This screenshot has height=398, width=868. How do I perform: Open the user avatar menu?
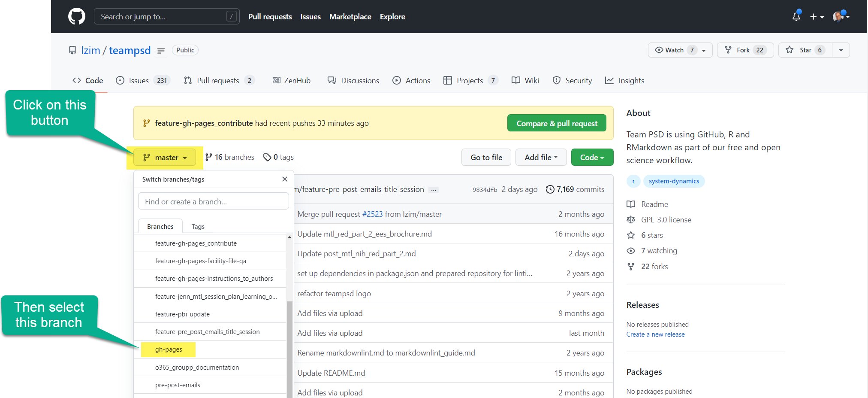[x=841, y=16]
